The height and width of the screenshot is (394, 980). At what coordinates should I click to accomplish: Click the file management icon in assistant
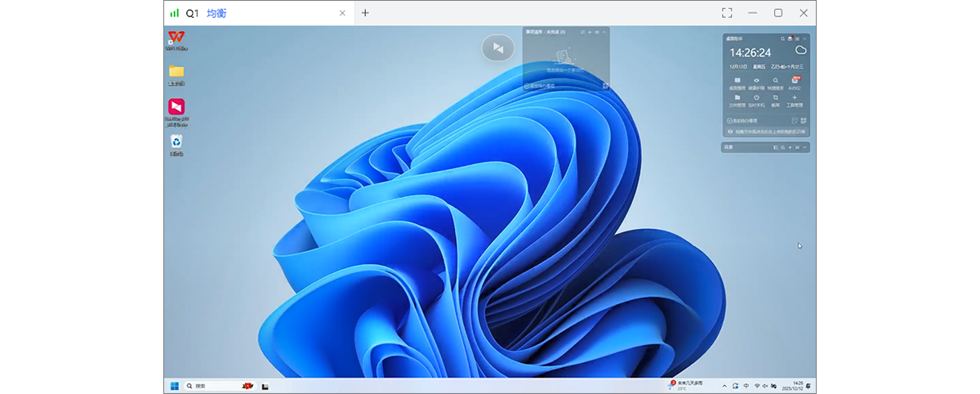tap(737, 98)
